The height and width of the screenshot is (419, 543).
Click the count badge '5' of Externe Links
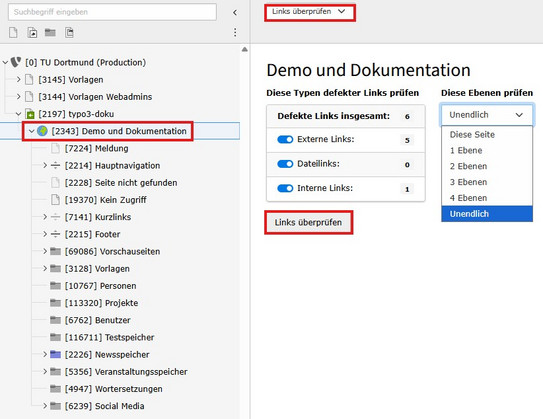click(407, 140)
